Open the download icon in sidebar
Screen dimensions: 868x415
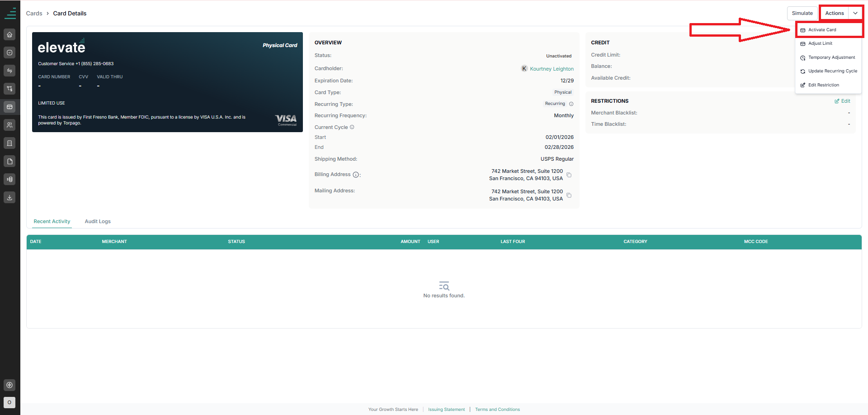click(9, 197)
